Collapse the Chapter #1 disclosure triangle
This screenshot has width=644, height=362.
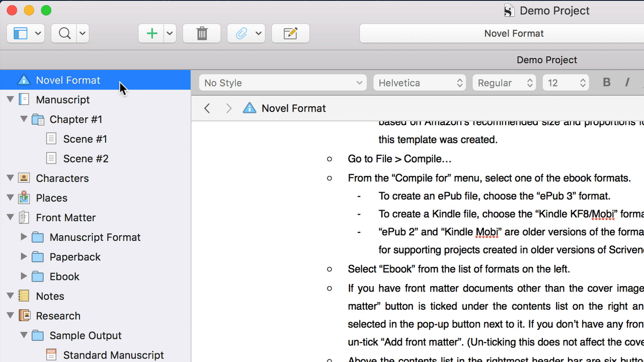coord(24,119)
